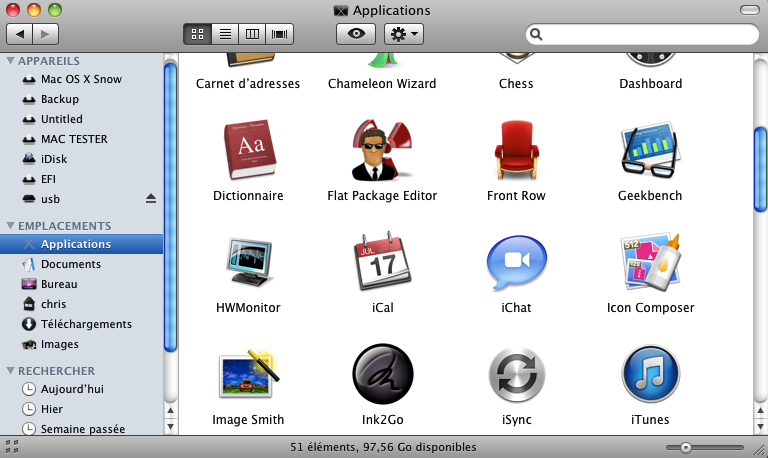Select the Untitled volume
This screenshot has width=768, height=458.
click(81, 120)
